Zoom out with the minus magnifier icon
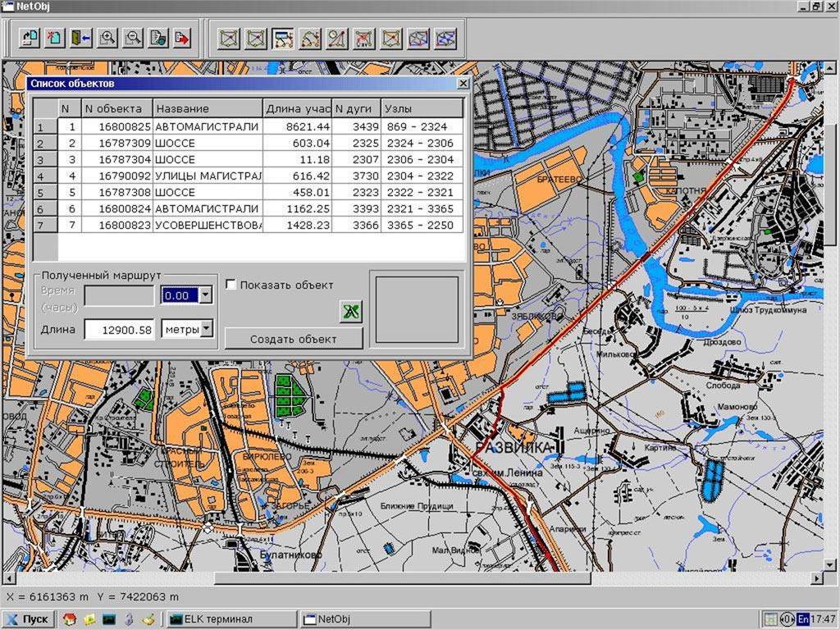The image size is (840, 630). (133, 38)
